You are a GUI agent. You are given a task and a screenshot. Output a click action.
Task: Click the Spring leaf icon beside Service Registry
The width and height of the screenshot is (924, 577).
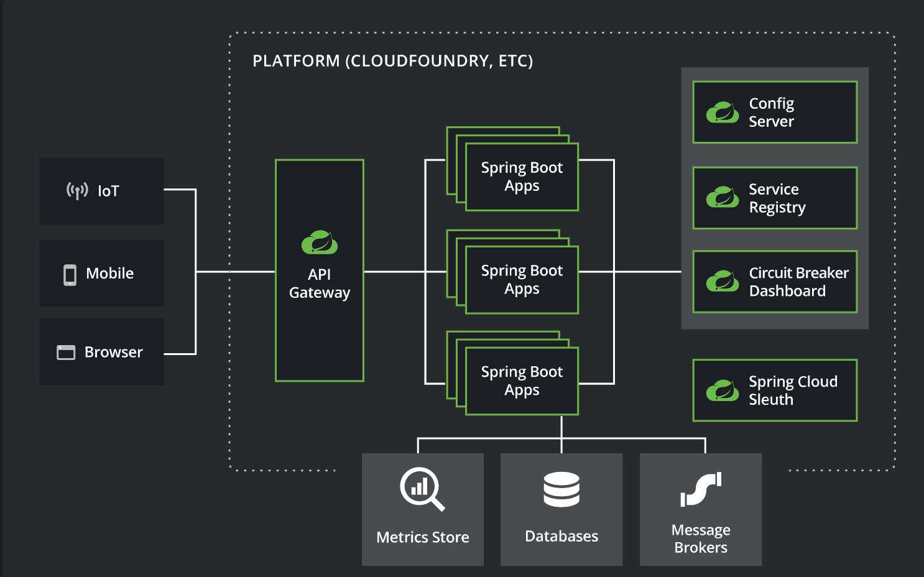(x=723, y=197)
